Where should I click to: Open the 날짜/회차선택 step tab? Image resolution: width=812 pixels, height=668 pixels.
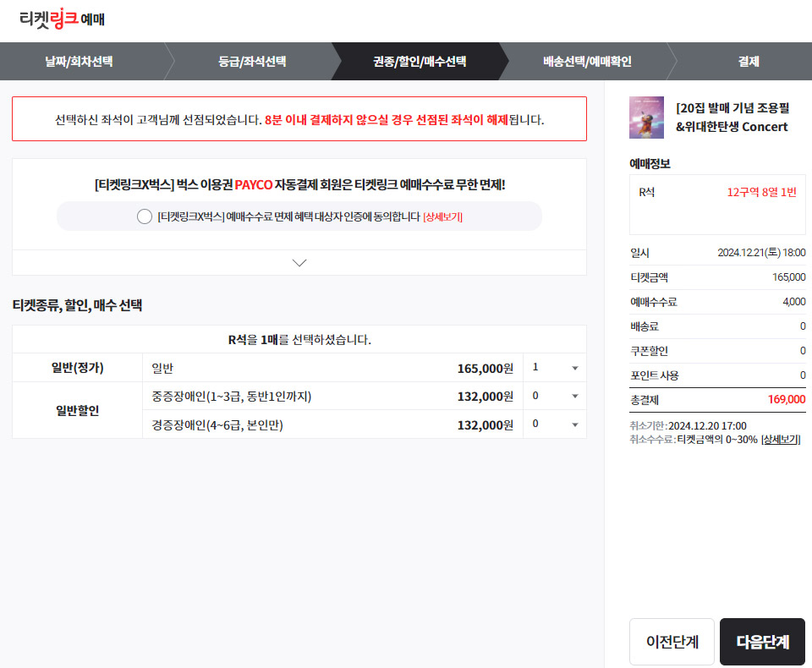click(79, 62)
